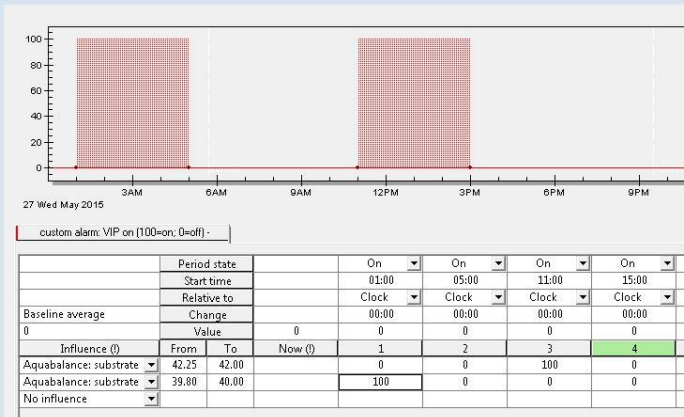This screenshot has height=417, width=684.
Task: Edit To value 40.00
Action: pyautogui.click(x=230, y=382)
